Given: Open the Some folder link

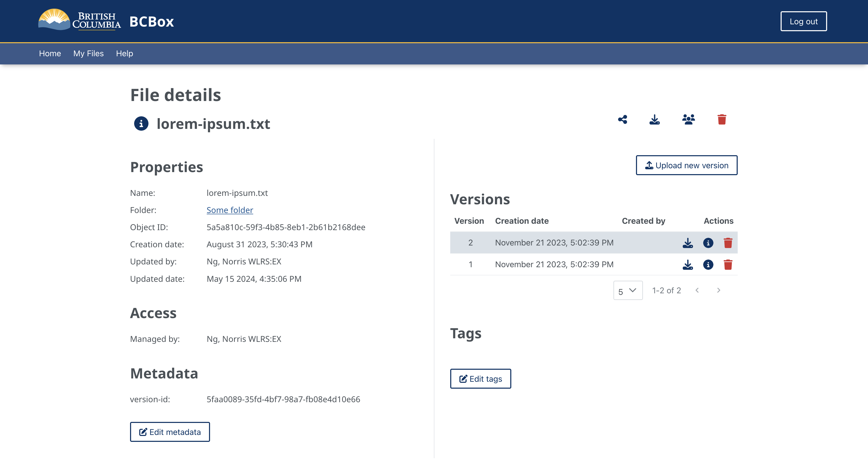Looking at the screenshot, I should tap(230, 210).
